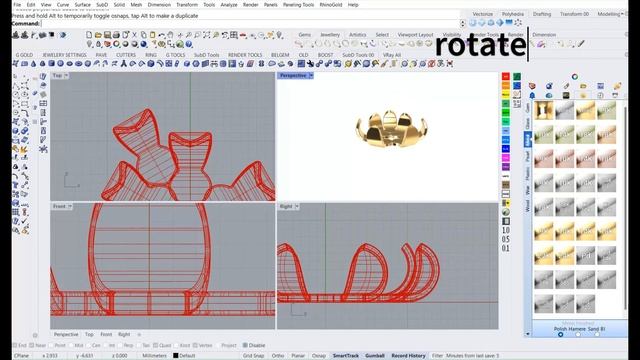Click the blue bell icon in right panel
The image size is (640, 360).
click(x=532, y=95)
